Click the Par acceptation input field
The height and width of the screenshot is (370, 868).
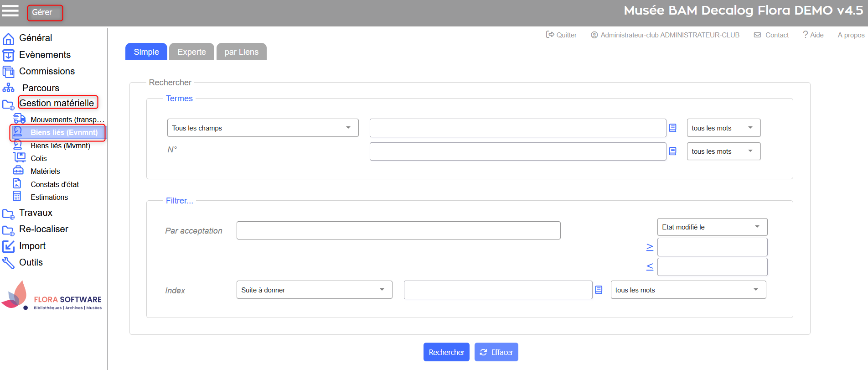(398, 231)
